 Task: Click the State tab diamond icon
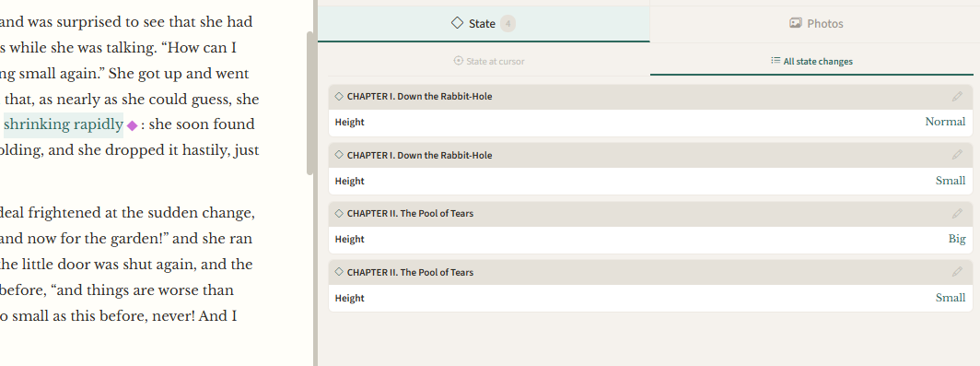pyautogui.click(x=457, y=23)
